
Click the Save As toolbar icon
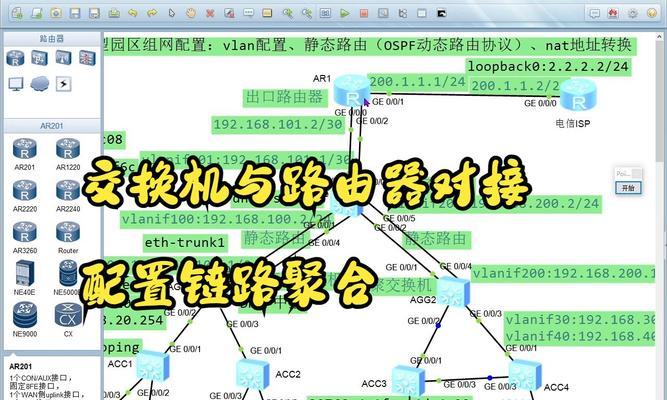point(94,13)
